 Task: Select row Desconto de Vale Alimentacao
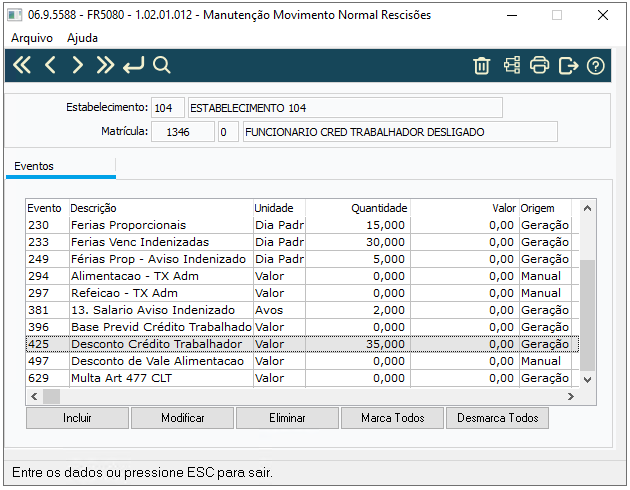coord(303,361)
